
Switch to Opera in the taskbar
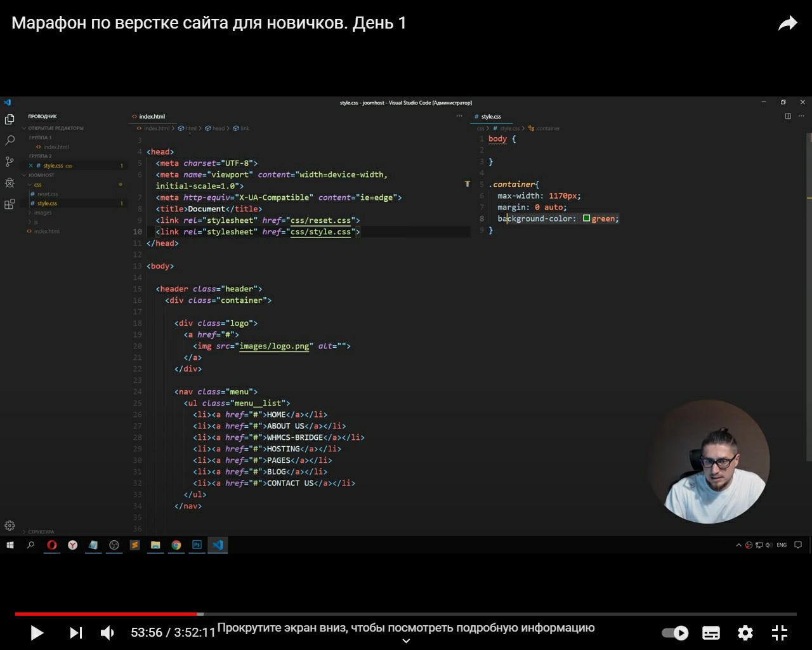pos(52,545)
